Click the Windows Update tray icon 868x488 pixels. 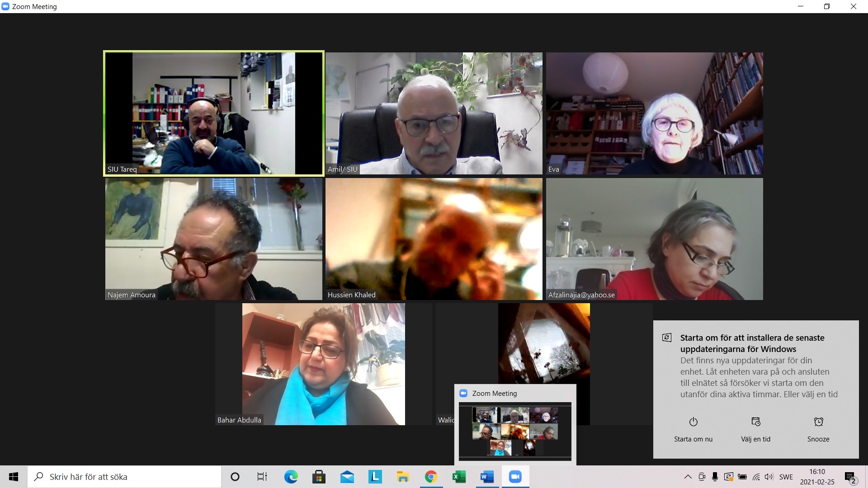coord(728,477)
